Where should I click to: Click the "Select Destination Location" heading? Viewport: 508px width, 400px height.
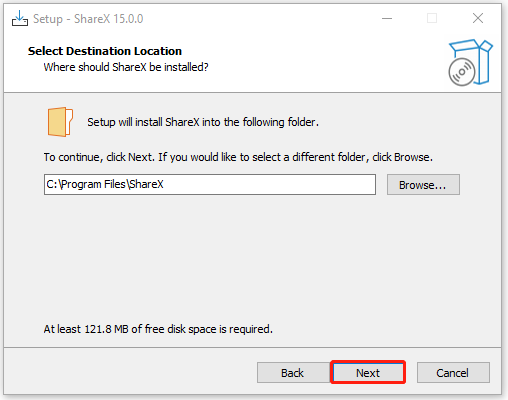point(105,51)
